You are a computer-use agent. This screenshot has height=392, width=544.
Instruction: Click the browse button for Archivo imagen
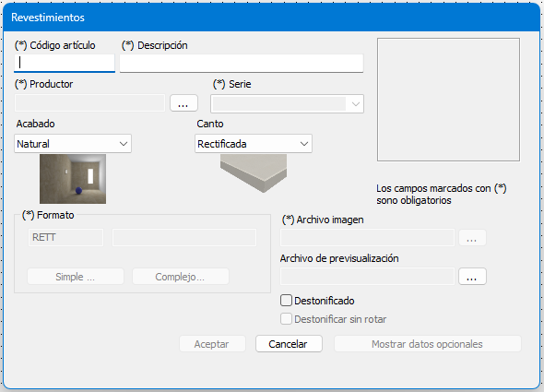(x=472, y=238)
